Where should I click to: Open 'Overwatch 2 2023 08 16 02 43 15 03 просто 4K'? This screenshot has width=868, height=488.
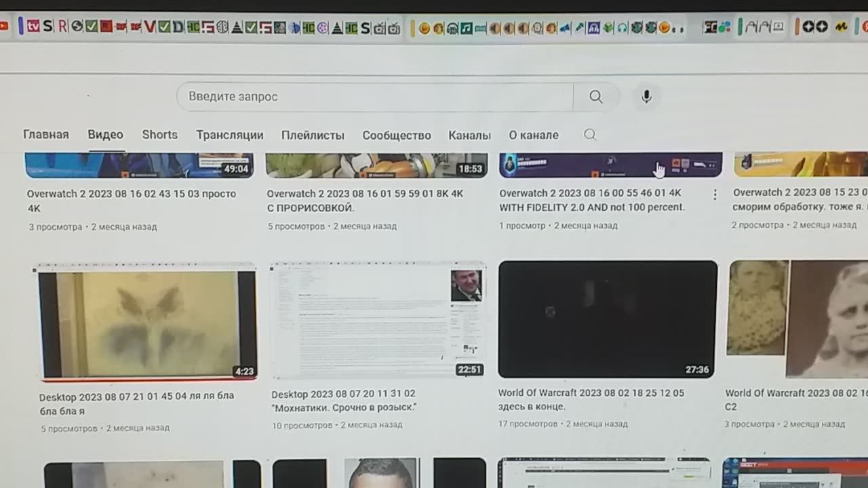point(132,201)
